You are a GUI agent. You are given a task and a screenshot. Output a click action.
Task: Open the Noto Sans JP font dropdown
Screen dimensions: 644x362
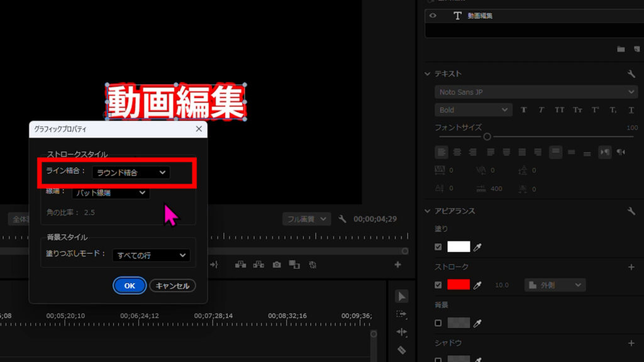[x=535, y=92]
